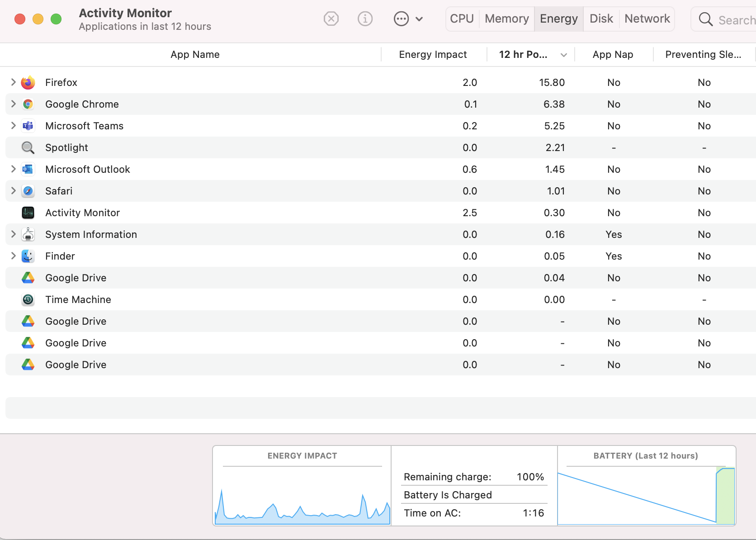Click the Safari compass icon
Viewport: 756px width, 540px height.
(x=28, y=191)
